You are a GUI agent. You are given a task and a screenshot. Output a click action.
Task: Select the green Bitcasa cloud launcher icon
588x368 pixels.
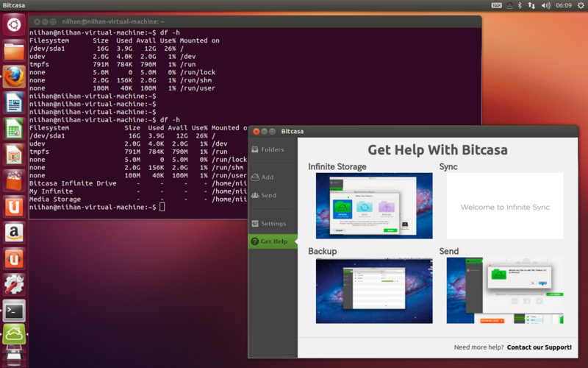point(14,334)
